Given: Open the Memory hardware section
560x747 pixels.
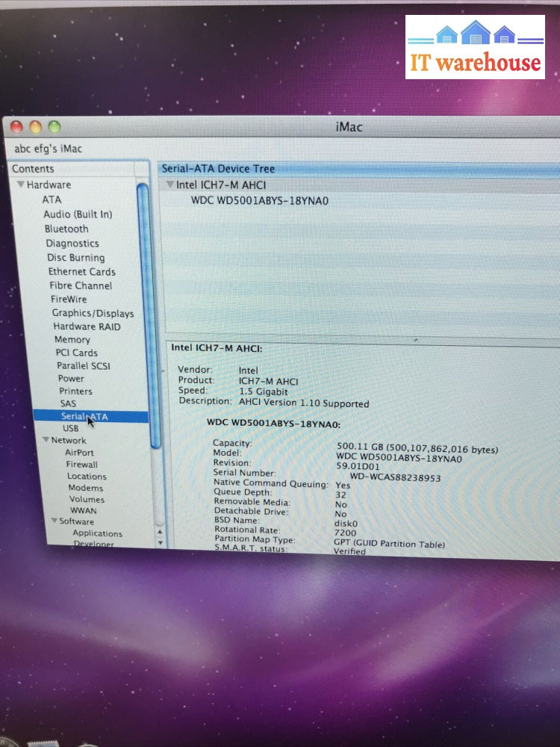Looking at the screenshot, I should [x=72, y=339].
